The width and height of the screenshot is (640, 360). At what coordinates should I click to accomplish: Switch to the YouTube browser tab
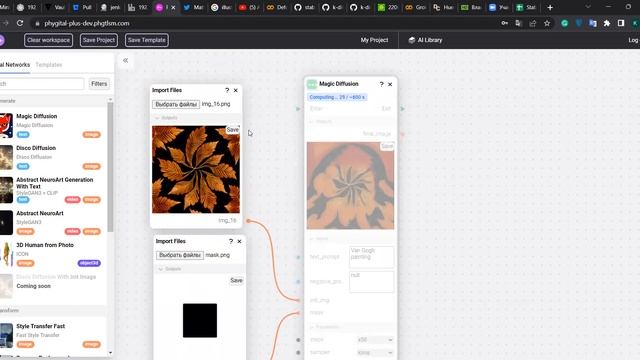(249, 7)
